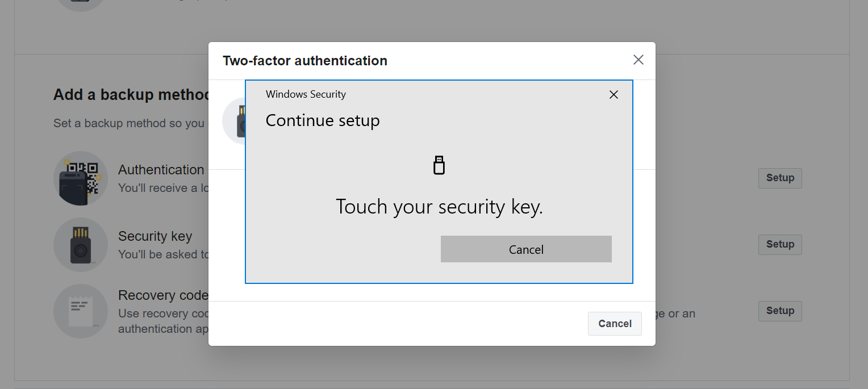The width and height of the screenshot is (868, 389).
Task: Close the Two-factor authentication modal with X
Action: click(639, 60)
